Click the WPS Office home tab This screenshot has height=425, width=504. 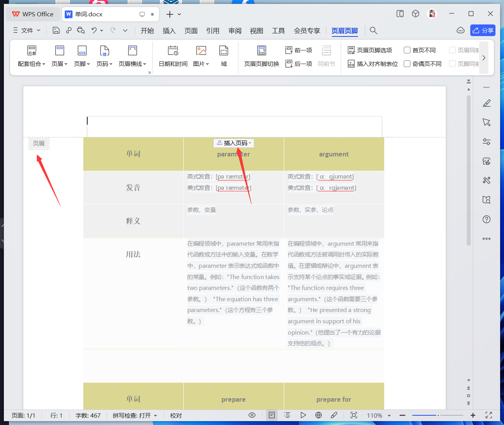pyautogui.click(x=33, y=14)
